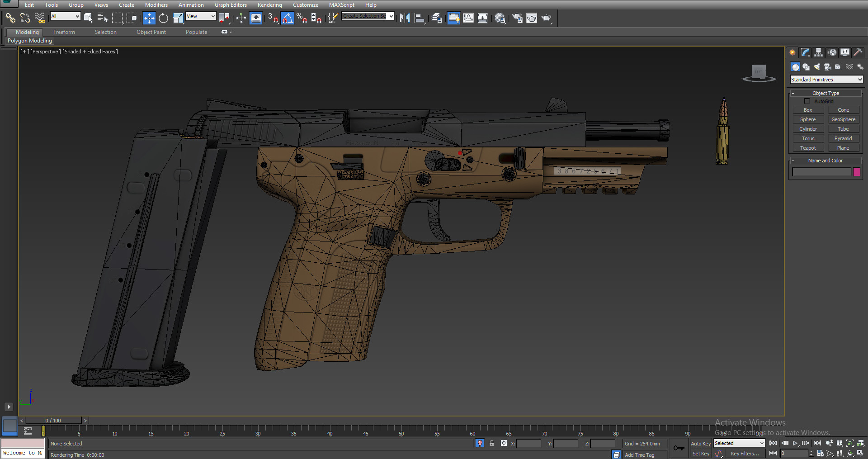Click the Bind to Space Warp tool
The height and width of the screenshot is (459, 868).
click(40, 18)
